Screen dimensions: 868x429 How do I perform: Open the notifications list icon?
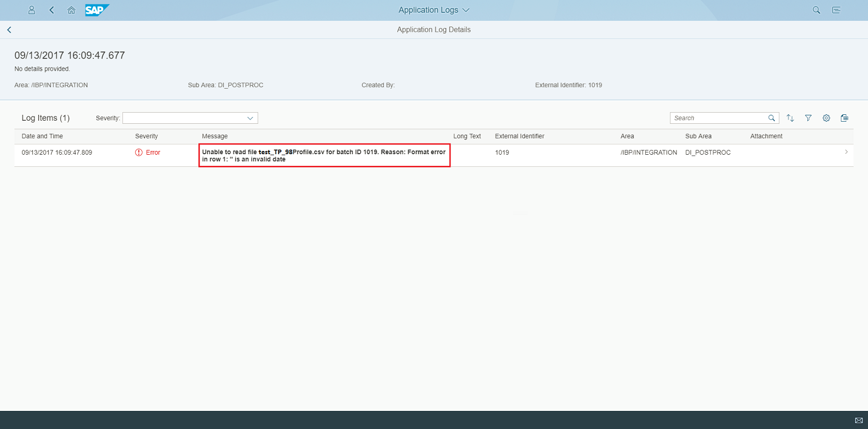click(x=837, y=10)
